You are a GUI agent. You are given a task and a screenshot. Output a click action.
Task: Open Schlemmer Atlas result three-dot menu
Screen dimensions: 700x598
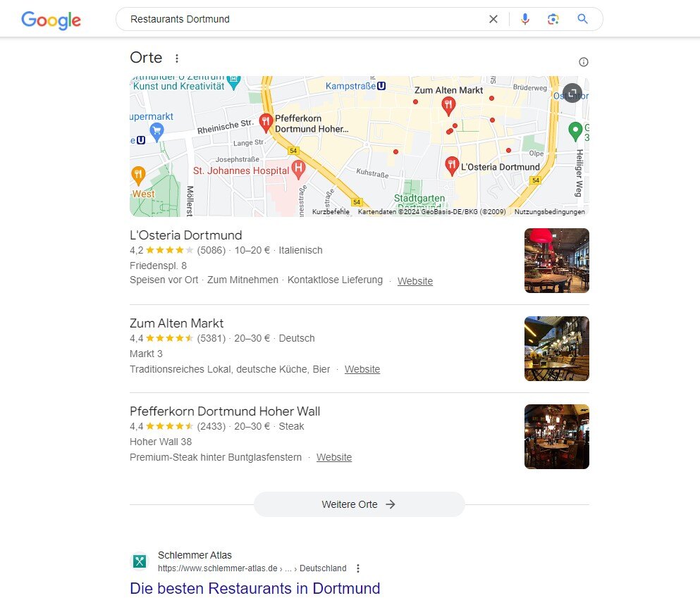coord(358,568)
